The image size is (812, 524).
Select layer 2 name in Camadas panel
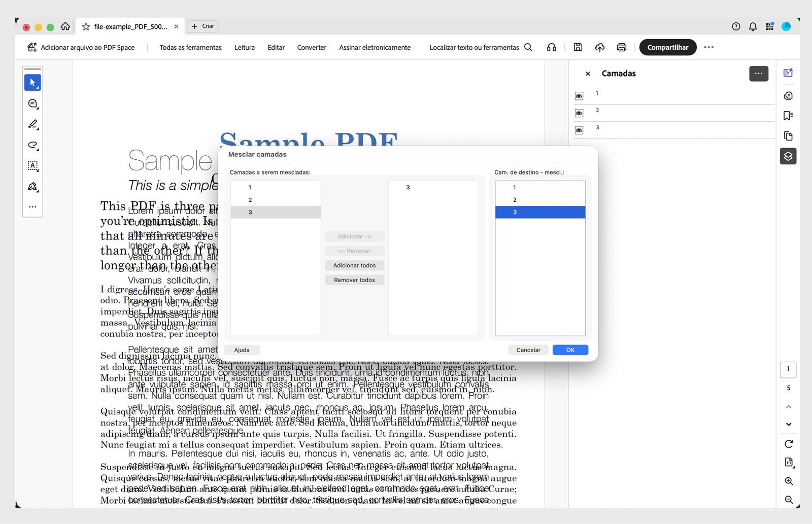click(x=597, y=111)
